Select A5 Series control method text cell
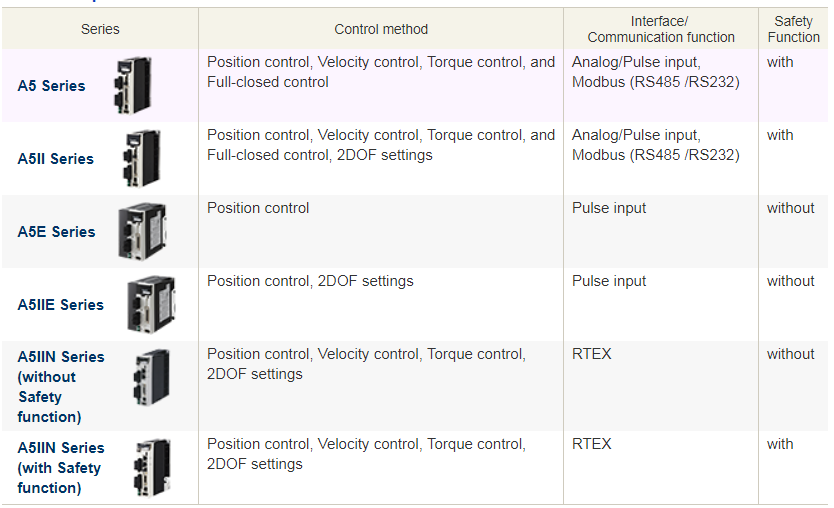834x508 pixels. click(x=381, y=72)
